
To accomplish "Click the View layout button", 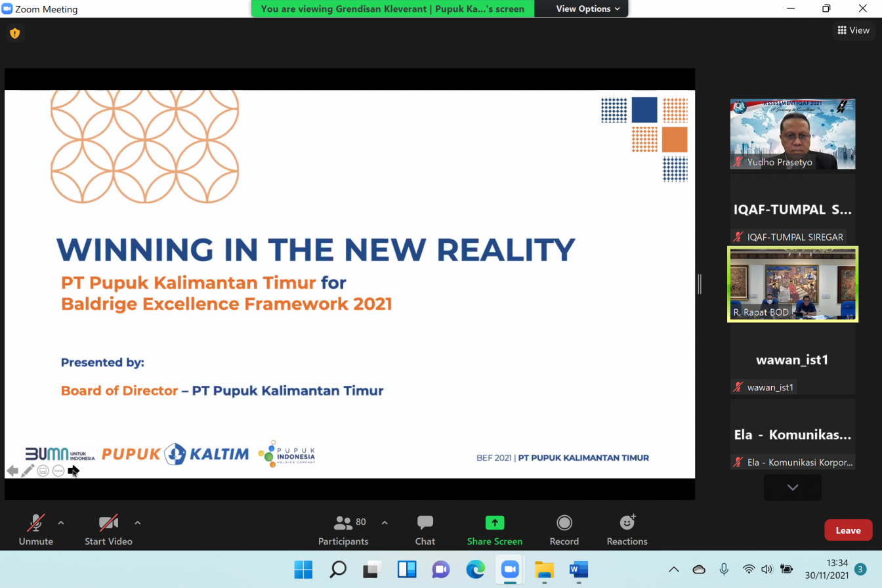I will 854,30.
